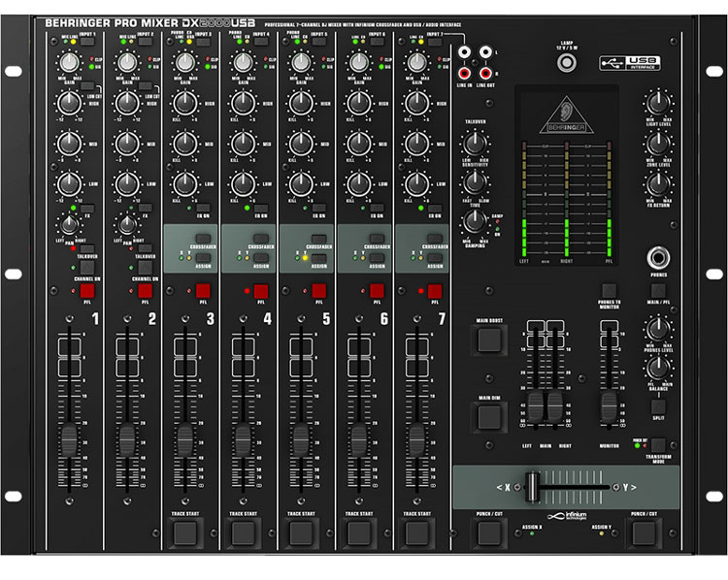
Task: Switch CHANNEL ON for channel 2
Action: click(146, 268)
